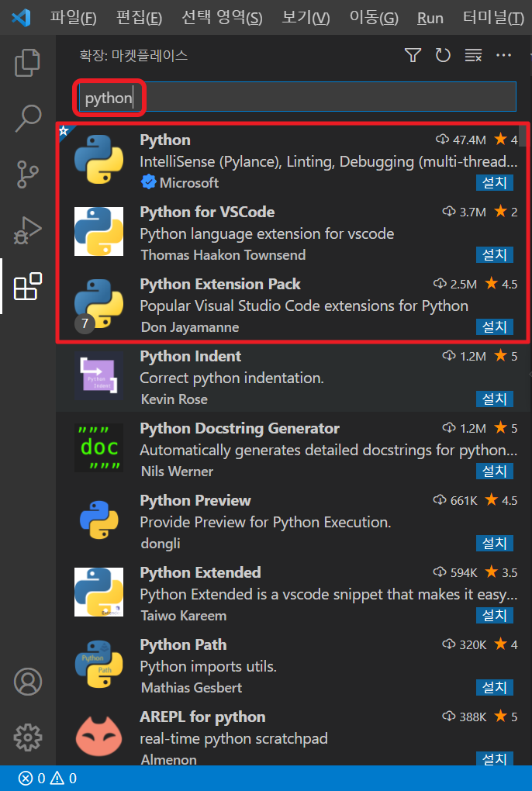Select the Python Indent title
Viewport: 532px width, 791px height.
pos(190,356)
